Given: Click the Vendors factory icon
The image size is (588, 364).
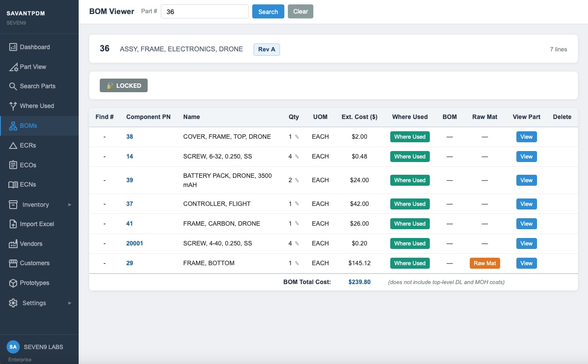Looking at the screenshot, I should pos(13,244).
